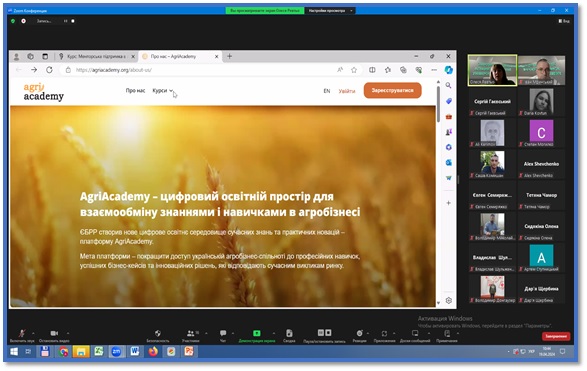This screenshot has height=371, width=587.
Task: Open the Edge sidebar search icon
Action: [448, 86]
